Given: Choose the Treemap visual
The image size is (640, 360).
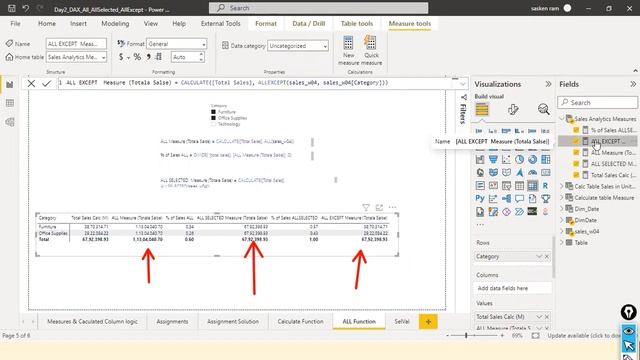Looking at the screenshot, I should [x=545, y=159].
